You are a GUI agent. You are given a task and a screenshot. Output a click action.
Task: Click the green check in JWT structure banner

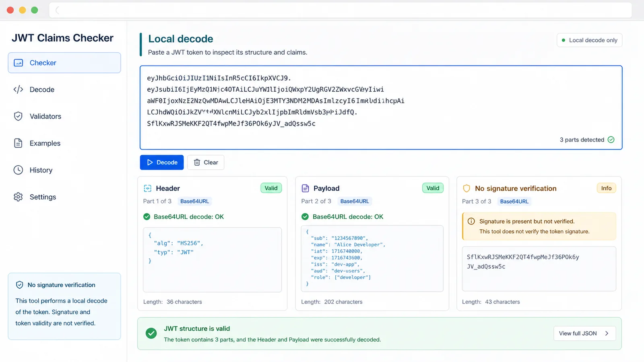click(x=151, y=333)
